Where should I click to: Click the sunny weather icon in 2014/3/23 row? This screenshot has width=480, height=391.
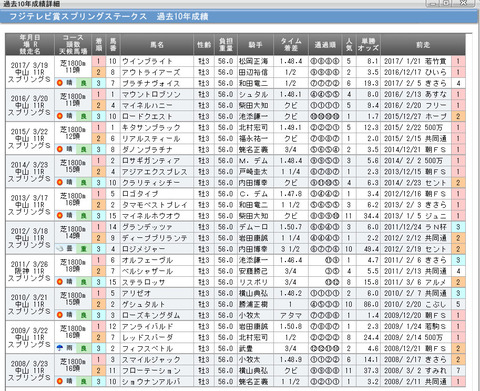pyautogui.click(x=60, y=182)
